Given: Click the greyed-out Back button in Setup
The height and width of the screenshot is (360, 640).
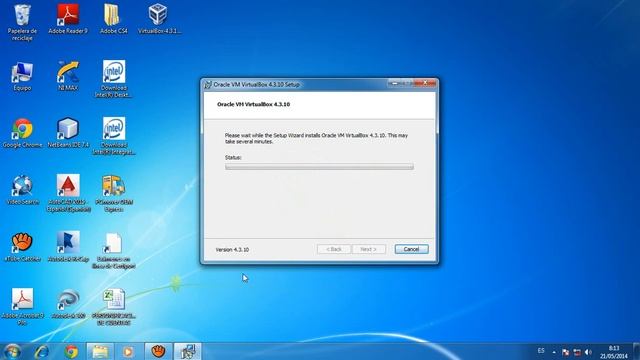Looking at the screenshot, I should pyautogui.click(x=334, y=249).
